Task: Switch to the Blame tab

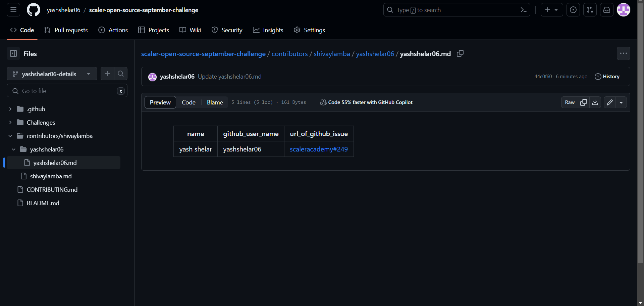Action: pos(214,102)
